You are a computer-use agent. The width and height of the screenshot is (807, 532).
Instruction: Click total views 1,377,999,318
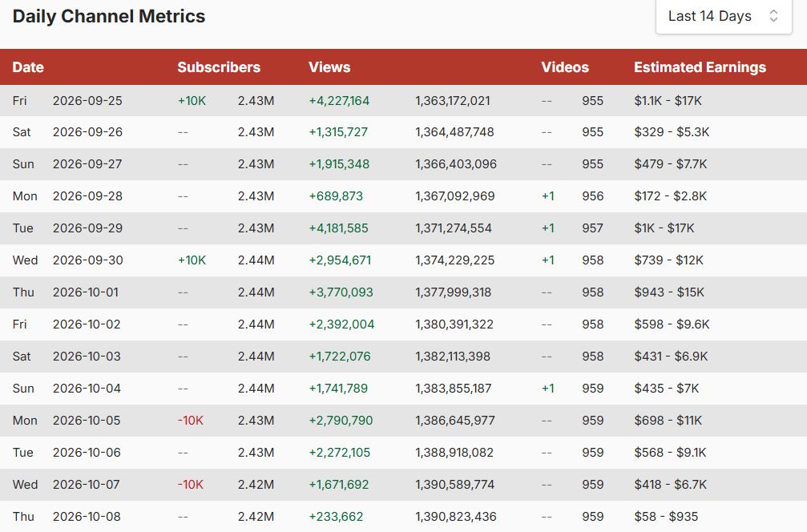pyautogui.click(x=453, y=292)
